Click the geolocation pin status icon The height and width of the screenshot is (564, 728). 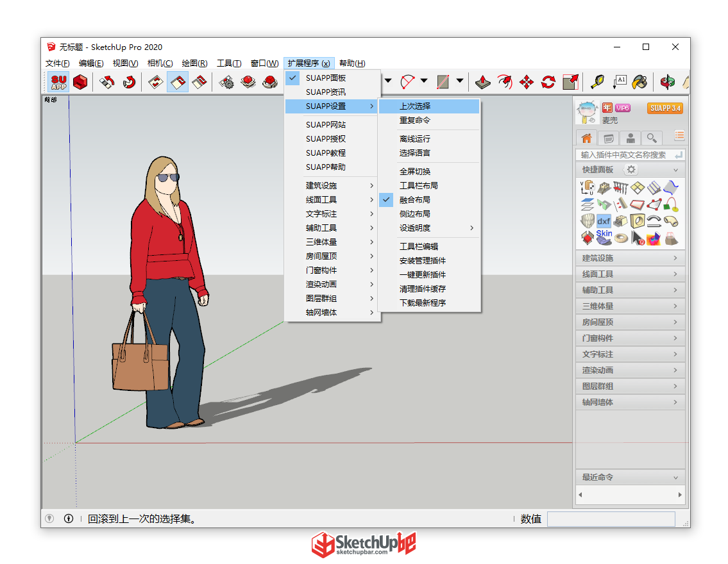pyautogui.click(x=49, y=518)
